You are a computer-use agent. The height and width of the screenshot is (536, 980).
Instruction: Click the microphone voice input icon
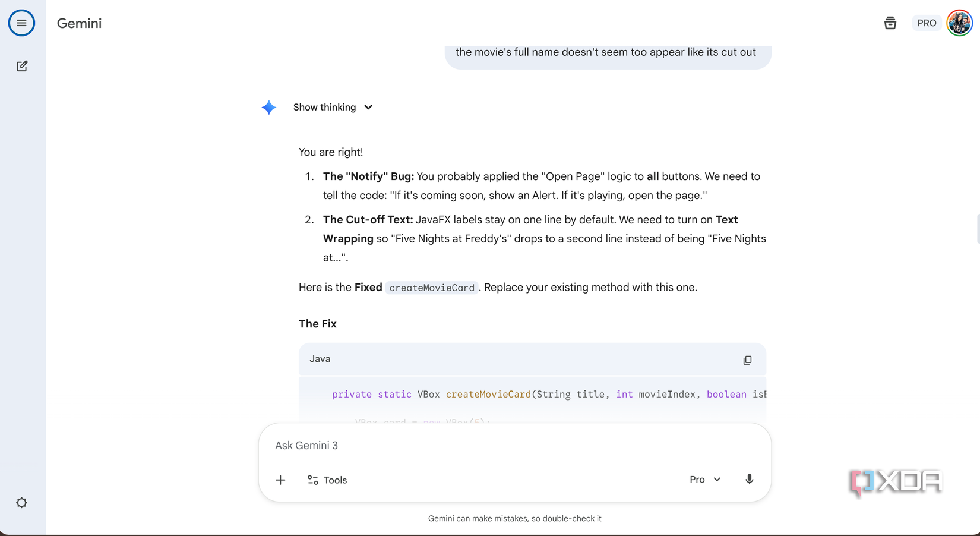click(x=749, y=480)
